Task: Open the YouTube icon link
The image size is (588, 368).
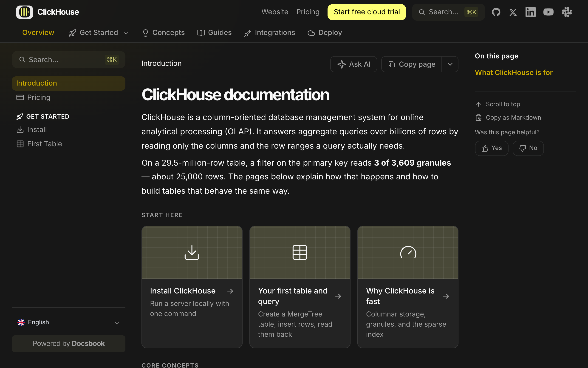Action: click(x=548, y=12)
